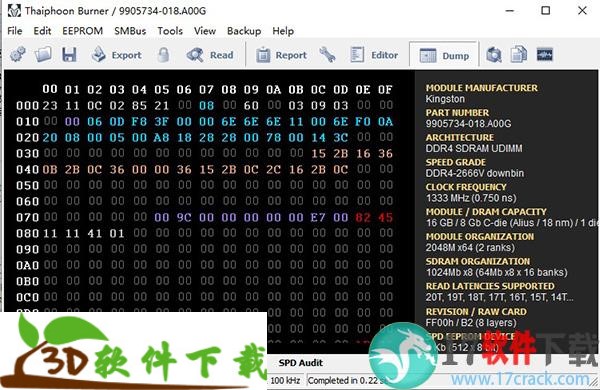Click the Export toolbar button
Screen dimensions: 600x390
tap(116, 55)
